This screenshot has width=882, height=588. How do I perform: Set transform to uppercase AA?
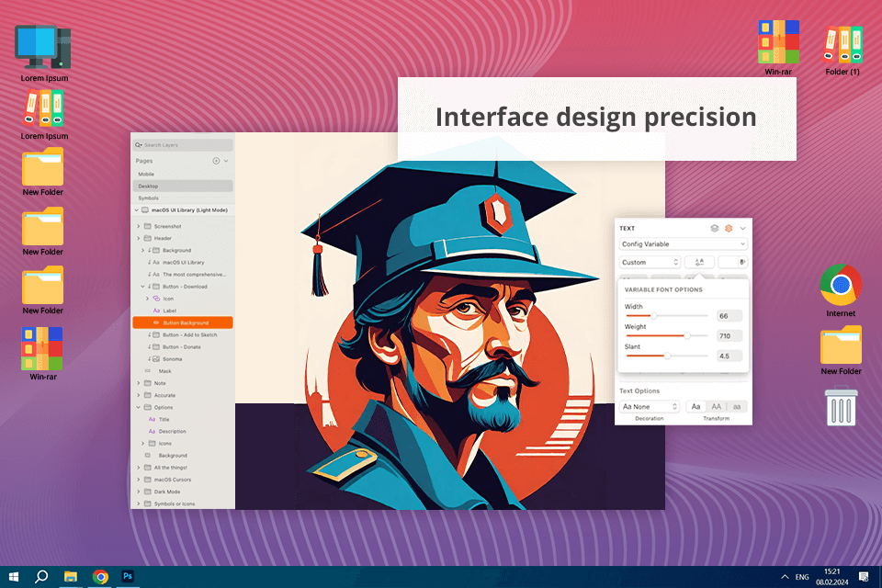pos(716,407)
